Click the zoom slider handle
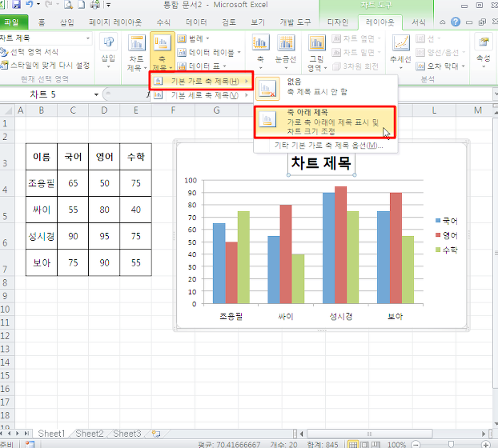This screenshot has width=498, height=448. pos(451,444)
